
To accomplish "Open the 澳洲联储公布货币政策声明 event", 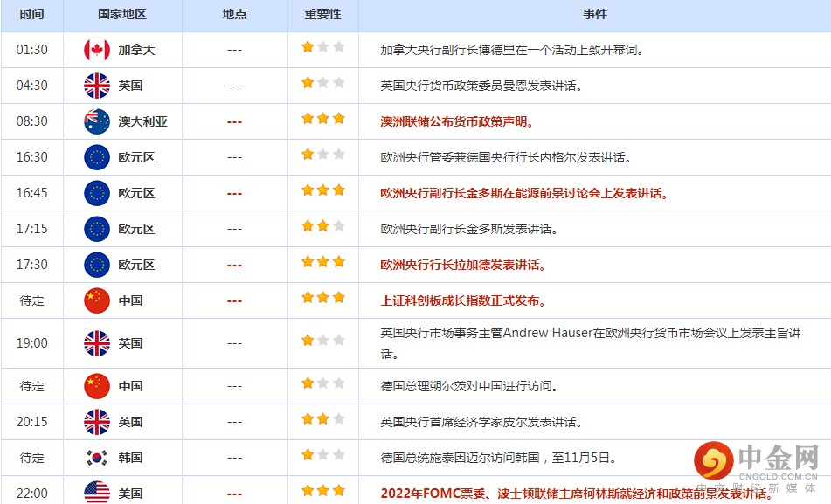I will click(x=458, y=121).
